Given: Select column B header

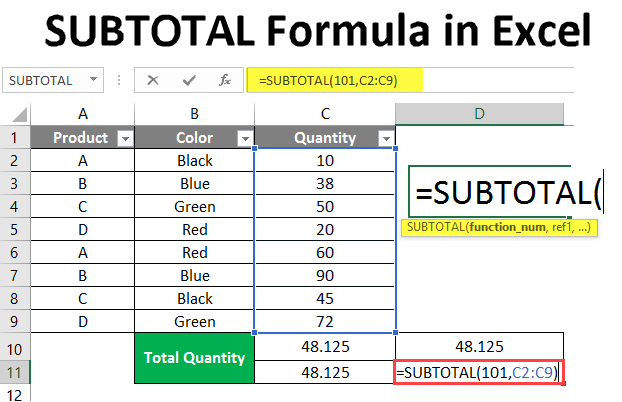Looking at the screenshot, I should tap(194, 114).
